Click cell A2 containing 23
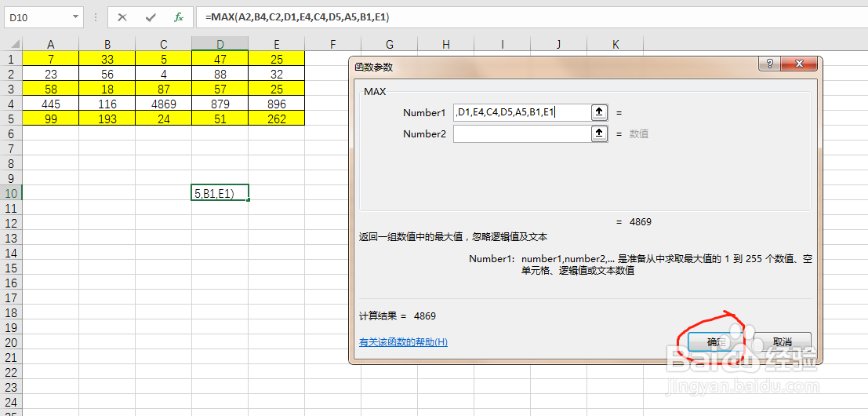The height and width of the screenshot is (416, 868). click(51, 74)
